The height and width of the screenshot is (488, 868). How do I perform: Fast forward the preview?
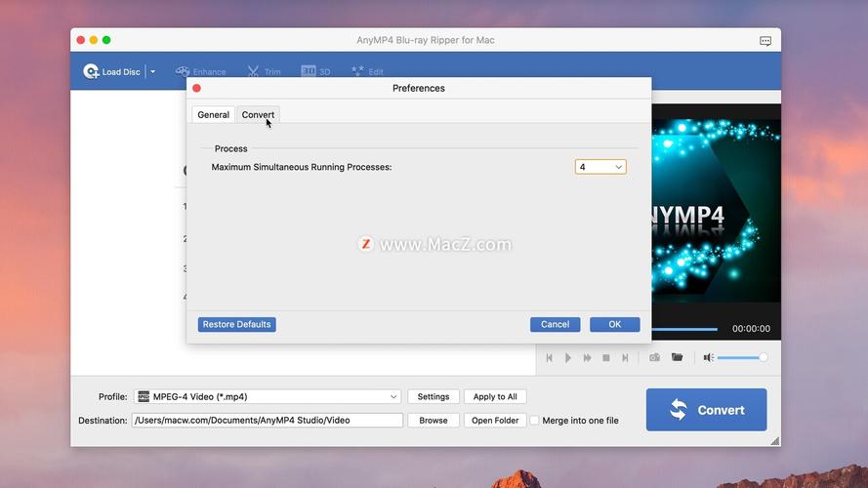pos(588,358)
